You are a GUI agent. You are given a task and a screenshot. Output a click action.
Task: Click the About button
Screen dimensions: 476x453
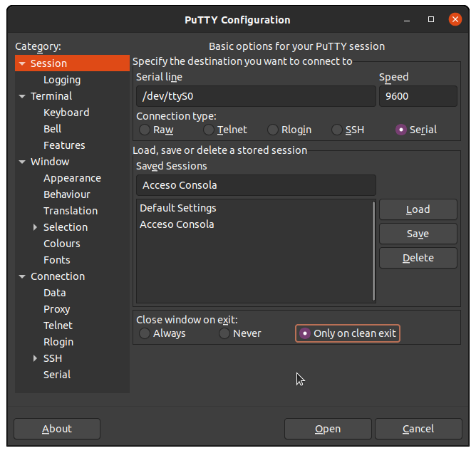point(57,429)
